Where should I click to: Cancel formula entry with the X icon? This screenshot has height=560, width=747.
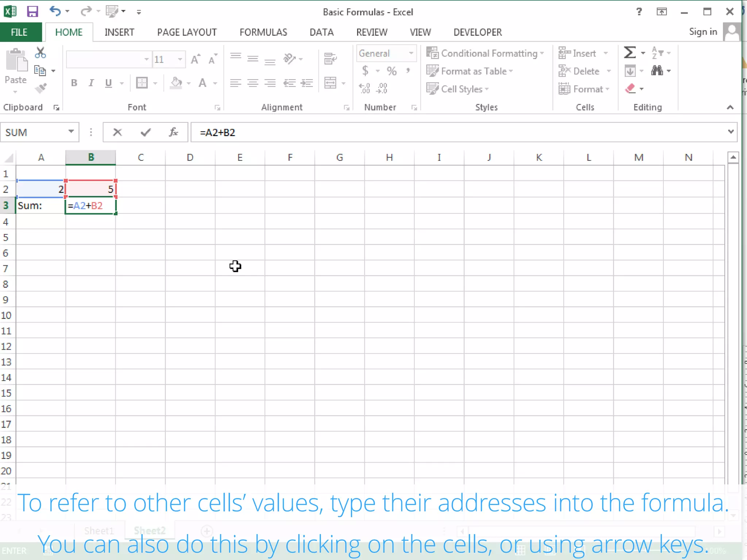(x=117, y=132)
